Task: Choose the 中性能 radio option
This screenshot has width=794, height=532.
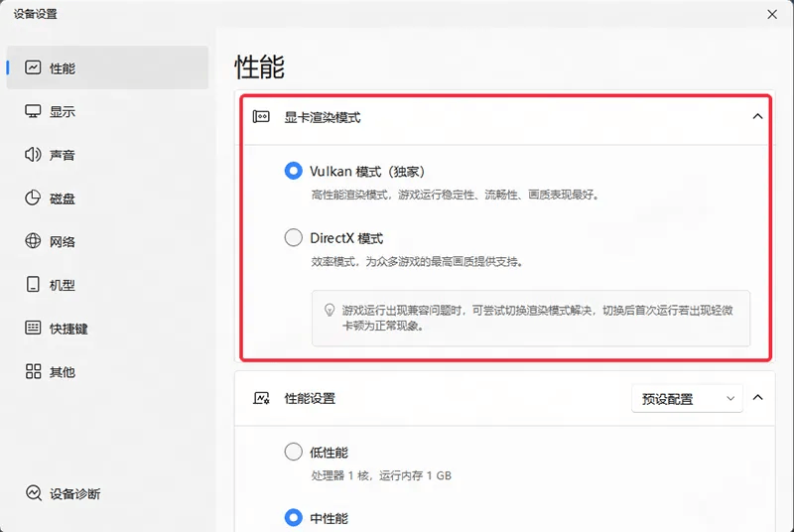Action: (x=293, y=517)
